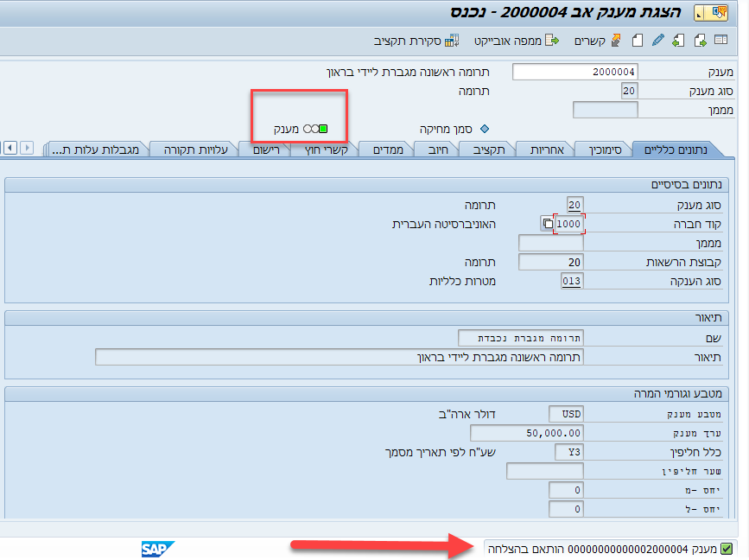Click the מטרות כלליות award type description
Viewport: 749px width, 560px height.
point(462,282)
